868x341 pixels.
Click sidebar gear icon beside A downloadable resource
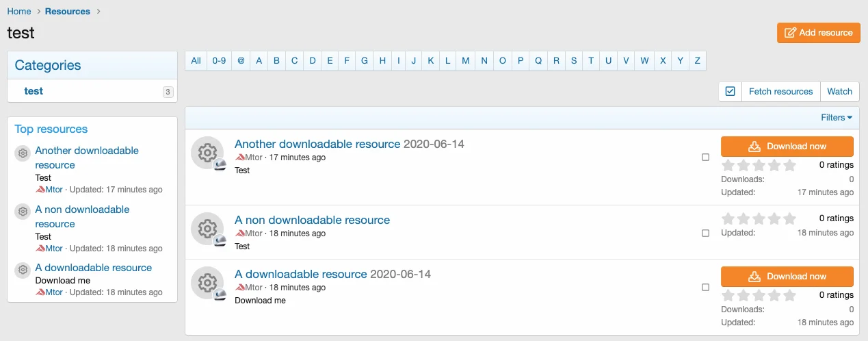pyautogui.click(x=23, y=270)
